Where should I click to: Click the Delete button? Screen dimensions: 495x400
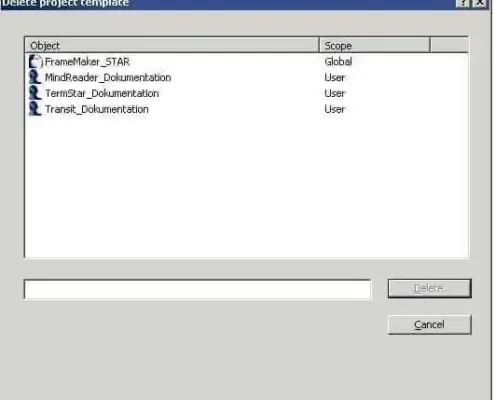tap(429, 288)
